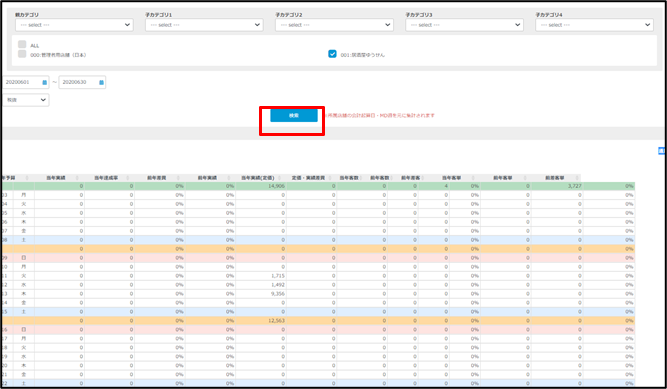Click the red note text beside 検索
The width and height of the screenshot is (667, 389).
(x=380, y=115)
